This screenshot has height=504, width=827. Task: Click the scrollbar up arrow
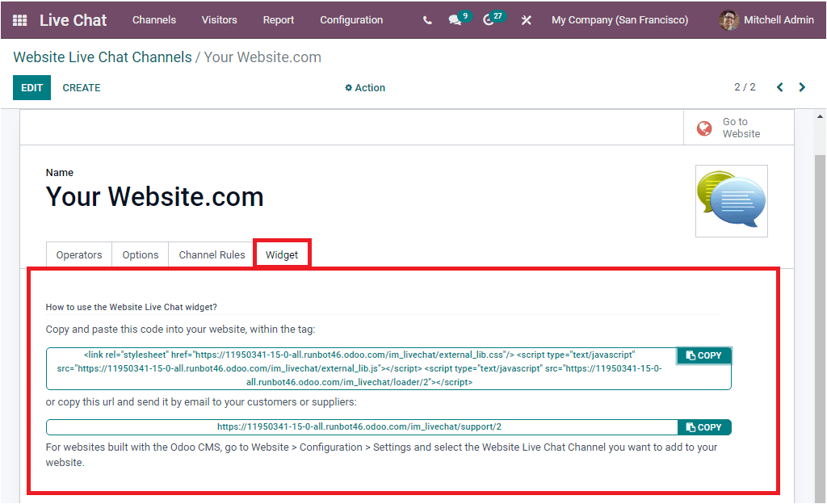[x=820, y=116]
